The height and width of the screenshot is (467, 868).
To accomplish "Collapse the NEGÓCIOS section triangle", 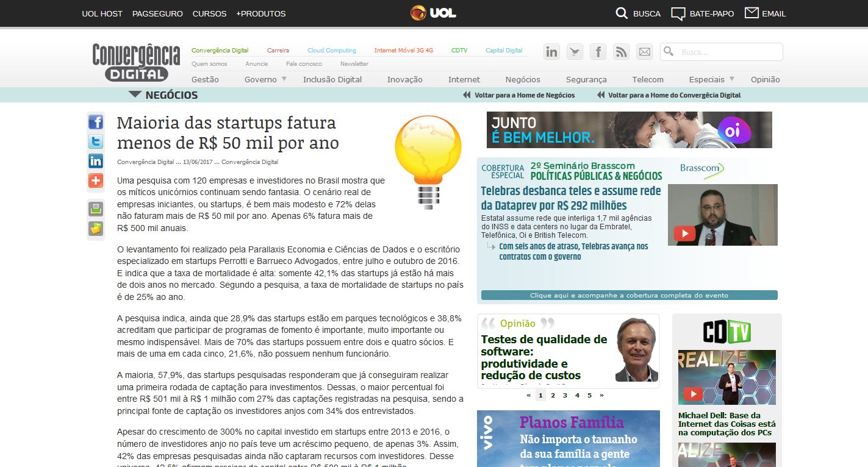I will (x=135, y=95).
